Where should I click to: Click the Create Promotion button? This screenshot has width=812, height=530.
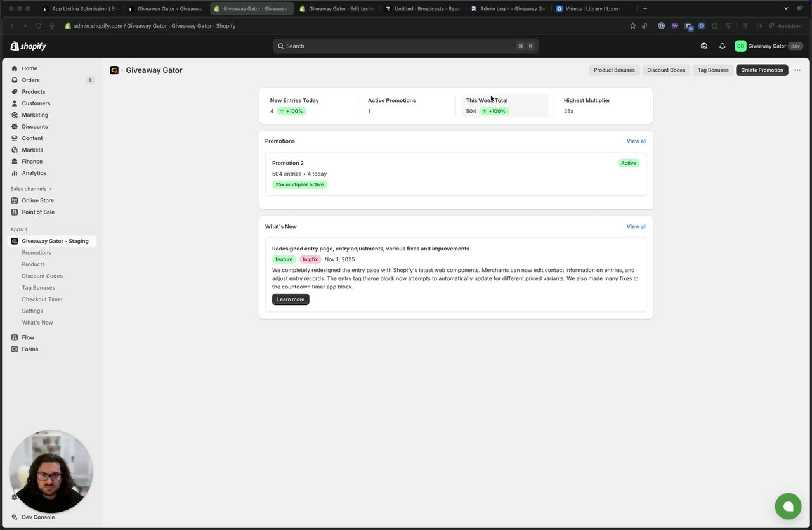tap(762, 70)
